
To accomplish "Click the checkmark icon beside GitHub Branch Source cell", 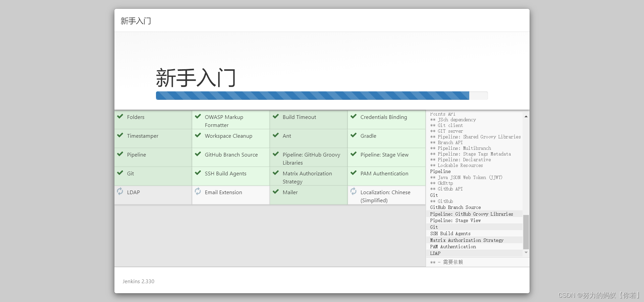I will [198, 154].
